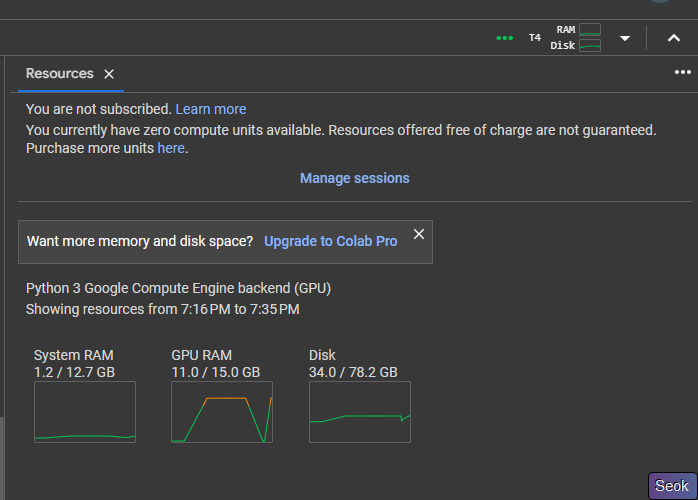Click Manage sessions
The image size is (698, 500).
click(x=354, y=178)
